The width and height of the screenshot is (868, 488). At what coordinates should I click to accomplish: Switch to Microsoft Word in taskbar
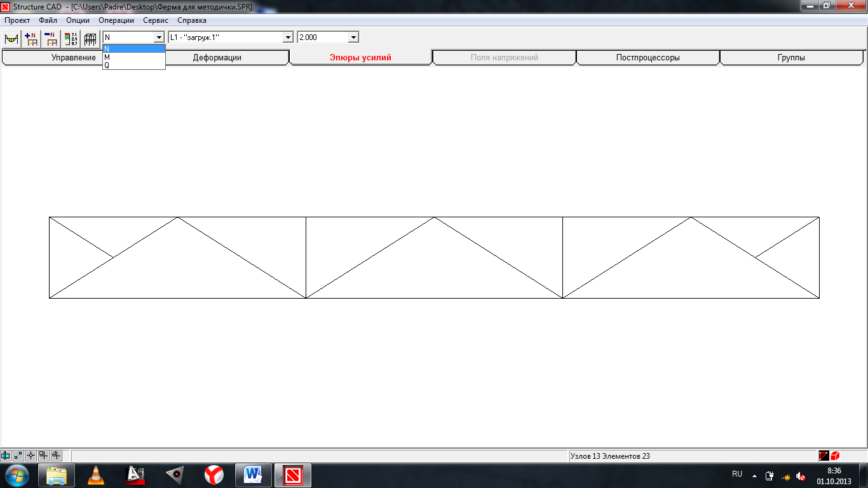254,475
